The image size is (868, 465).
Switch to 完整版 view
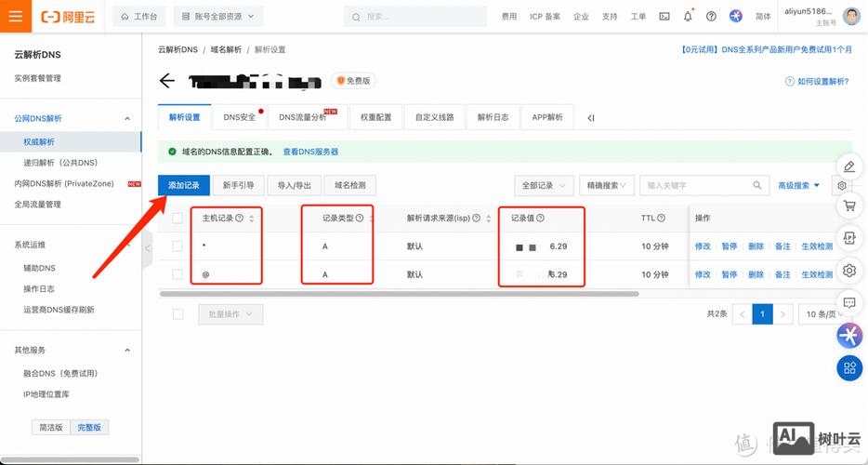coord(89,427)
